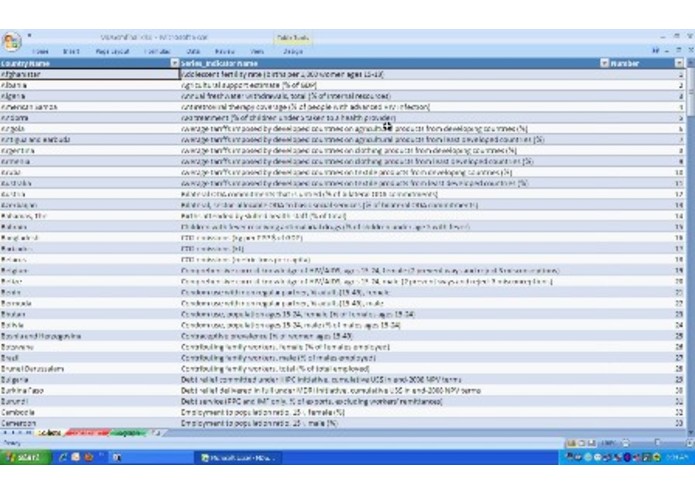This screenshot has height=494, width=695.
Task: Open the Page Layout ribbon tab
Action: [x=112, y=51]
